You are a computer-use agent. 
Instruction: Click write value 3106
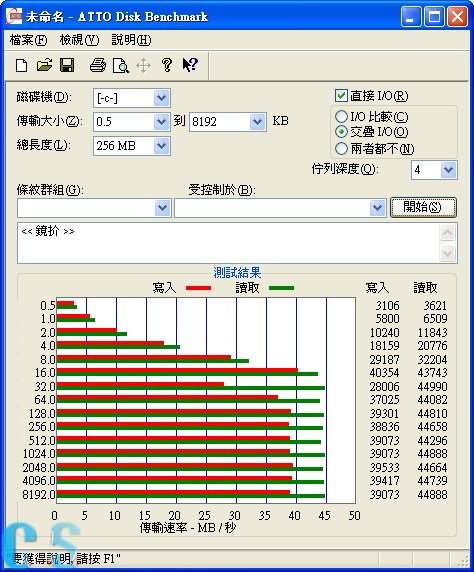tap(388, 305)
